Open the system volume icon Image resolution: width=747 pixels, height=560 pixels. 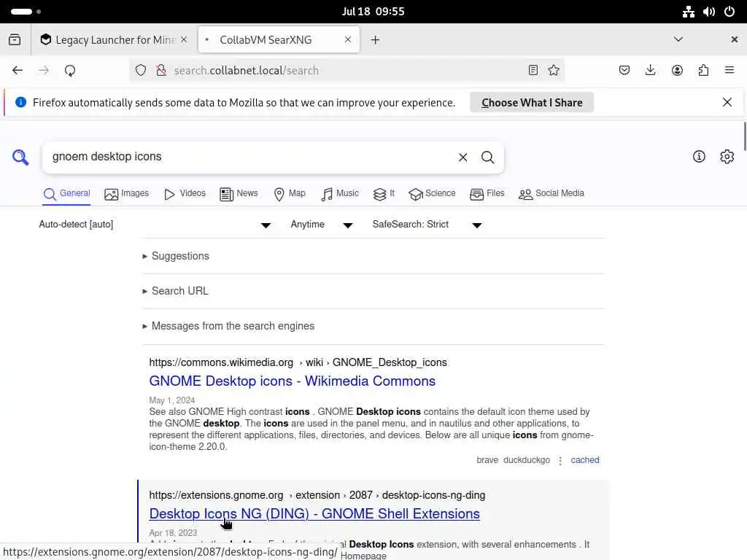[709, 12]
